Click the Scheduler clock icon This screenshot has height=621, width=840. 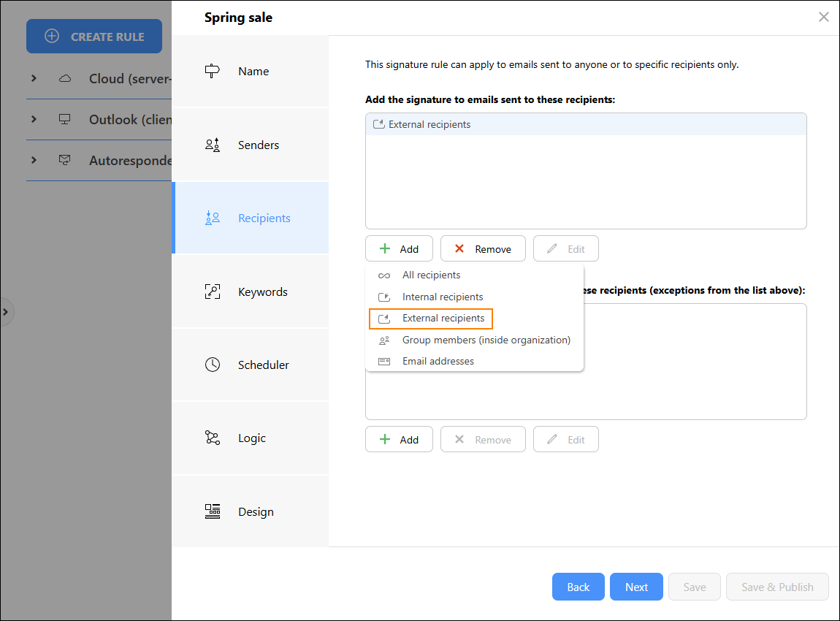pyautogui.click(x=212, y=365)
